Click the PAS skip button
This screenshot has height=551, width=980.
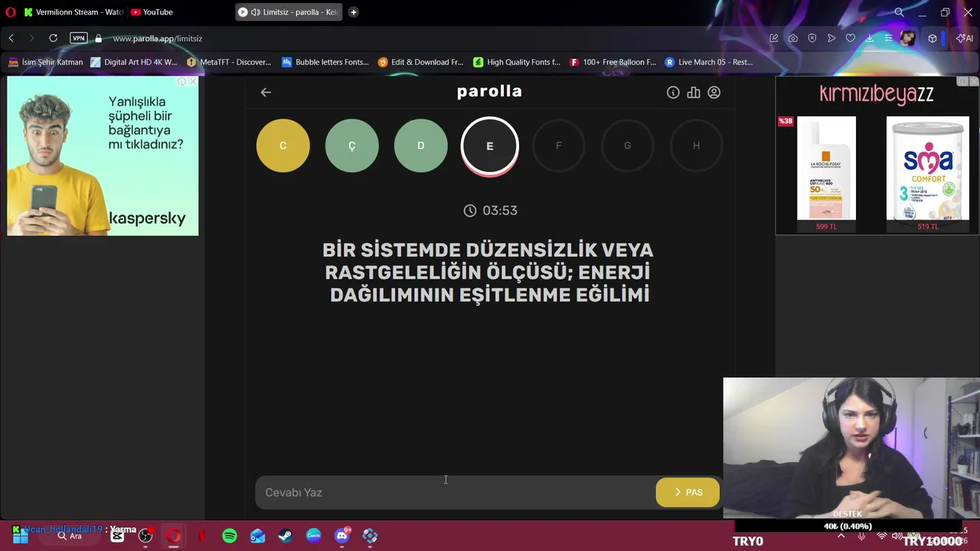click(x=688, y=492)
